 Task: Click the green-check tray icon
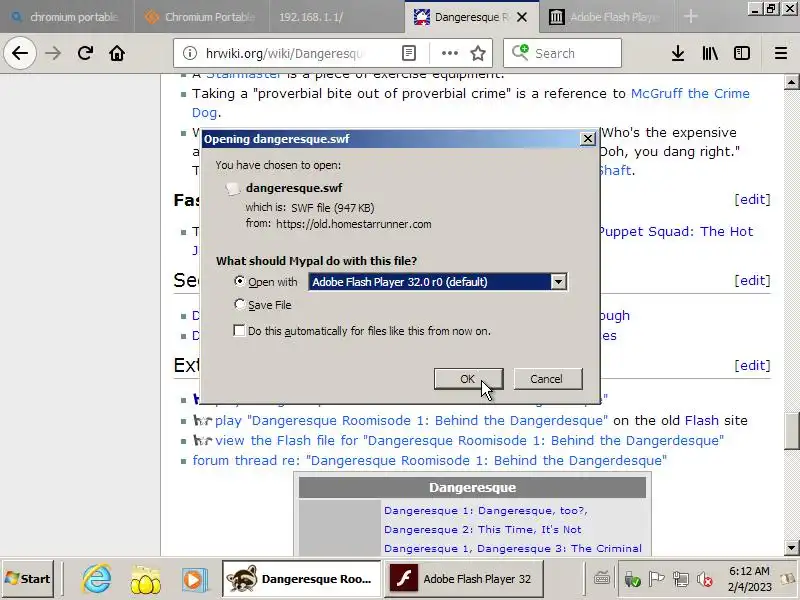point(632,579)
